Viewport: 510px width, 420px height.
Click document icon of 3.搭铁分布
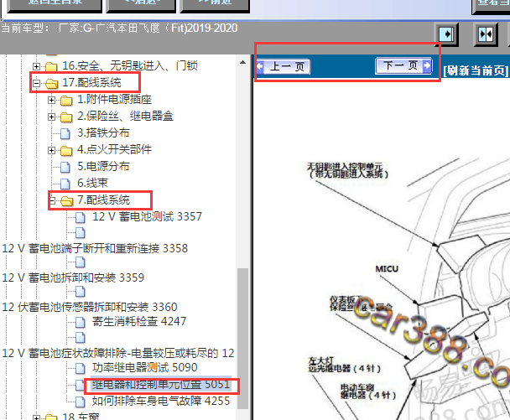tap(65, 133)
